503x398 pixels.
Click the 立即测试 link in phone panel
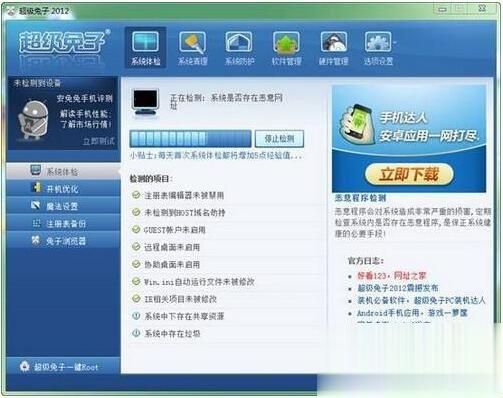click(x=98, y=141)
